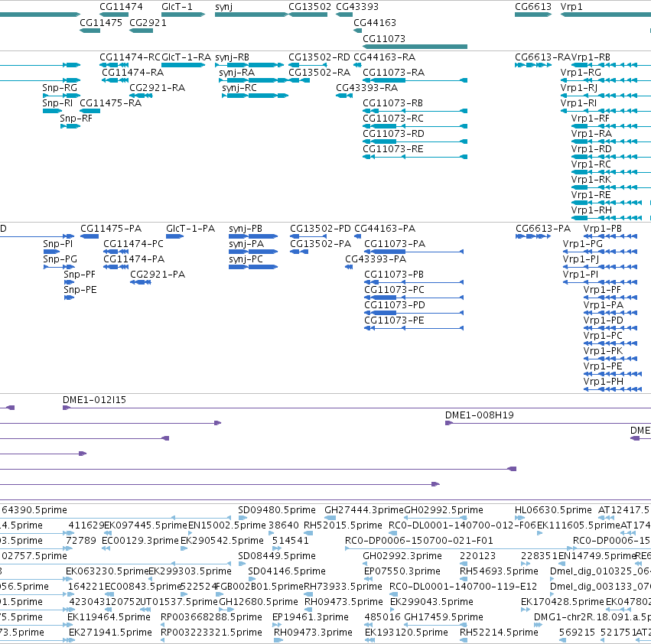Click transcript synj-RC
Image resolution: width=651 pixels, height=644 pixels.
255,96
